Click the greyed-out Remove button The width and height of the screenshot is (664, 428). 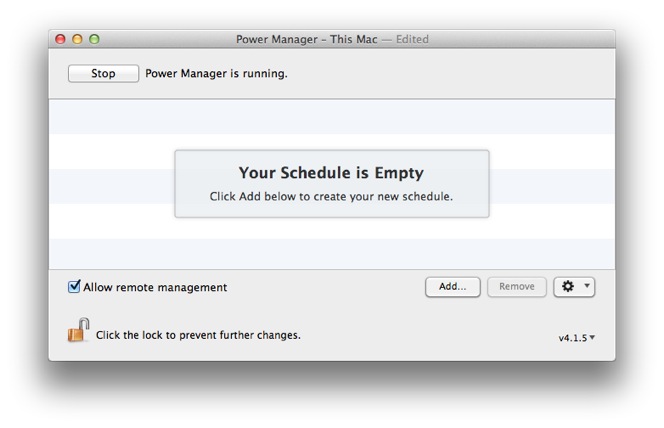[517, 287]
